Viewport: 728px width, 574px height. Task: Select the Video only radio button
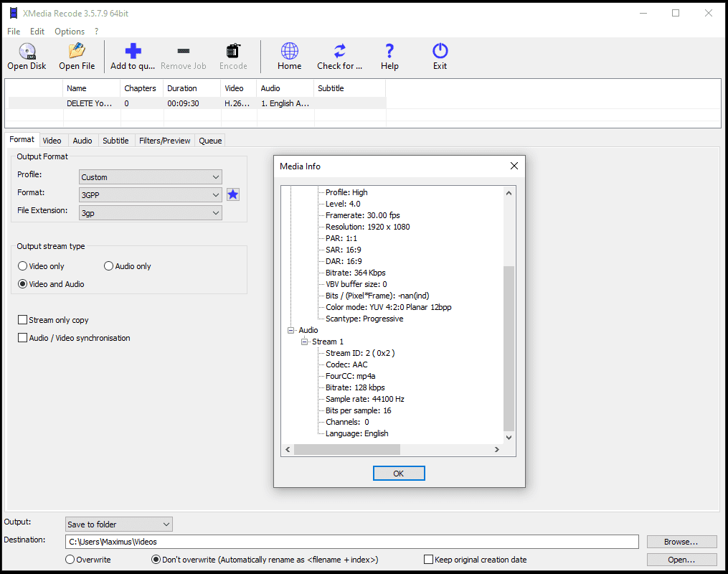point(23,266)
